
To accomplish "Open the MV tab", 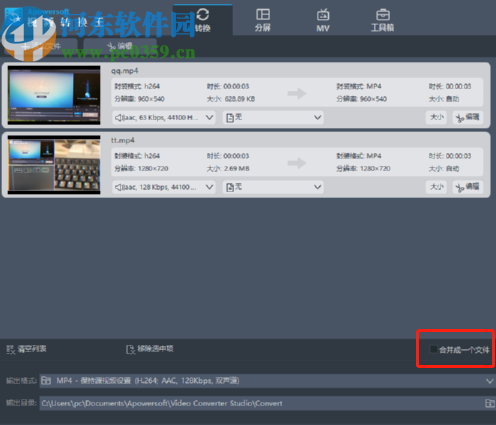I will 323,20.
